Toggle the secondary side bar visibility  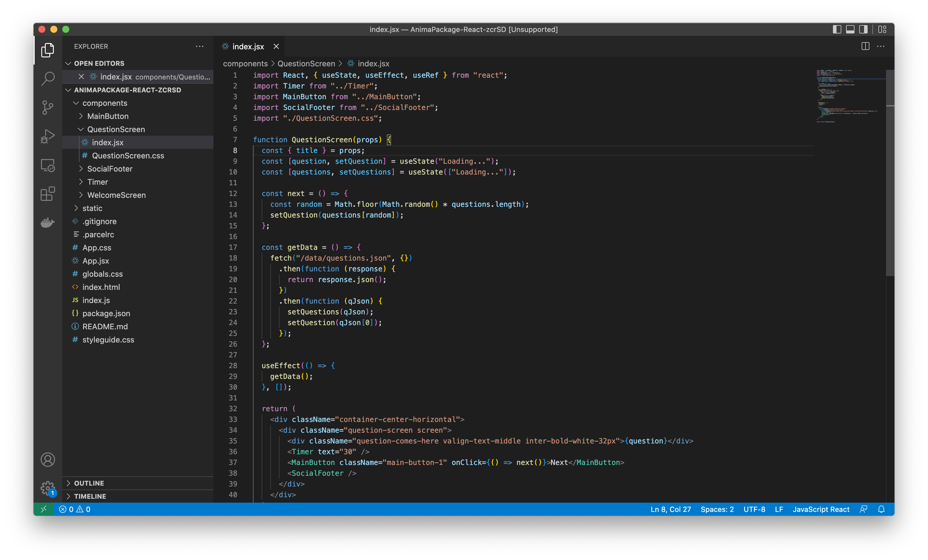pyautogui.click(x=863, y=29)
